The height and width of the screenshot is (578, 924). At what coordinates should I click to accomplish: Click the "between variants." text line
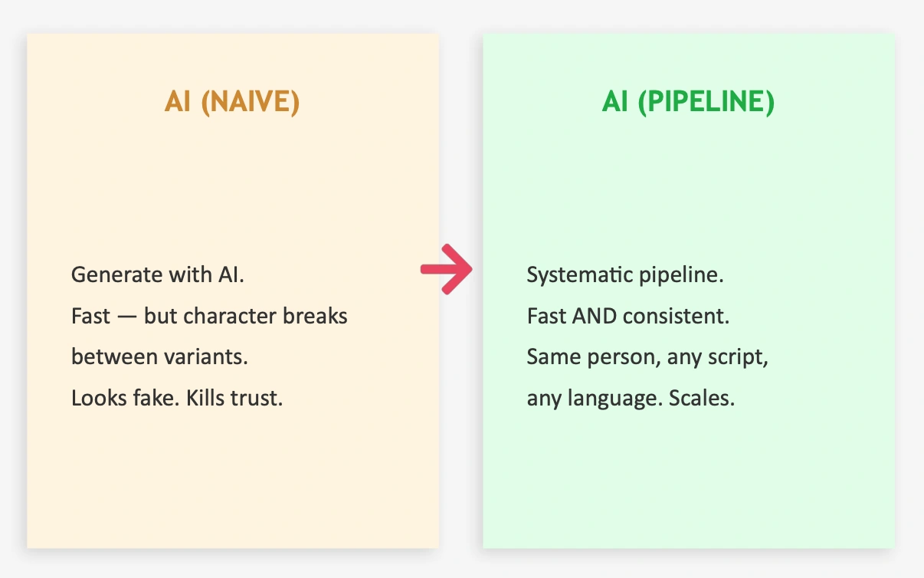pos(159,357)
